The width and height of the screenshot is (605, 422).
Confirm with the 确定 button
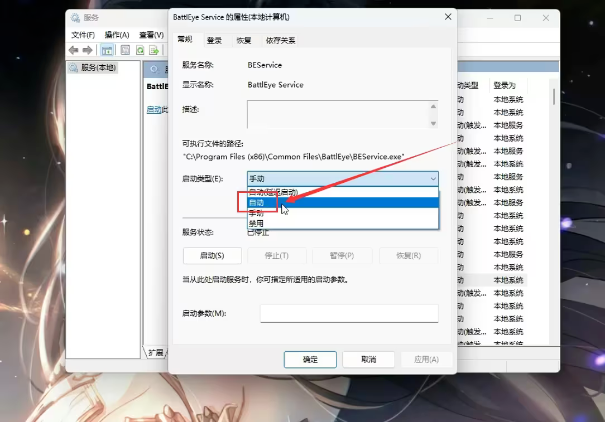click(x=310, y=360)
